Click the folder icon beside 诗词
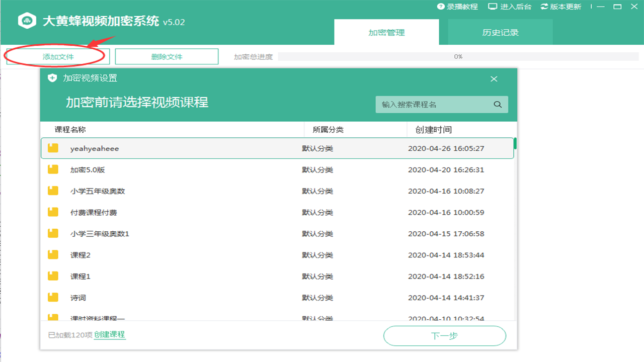 tap(53, 297)
